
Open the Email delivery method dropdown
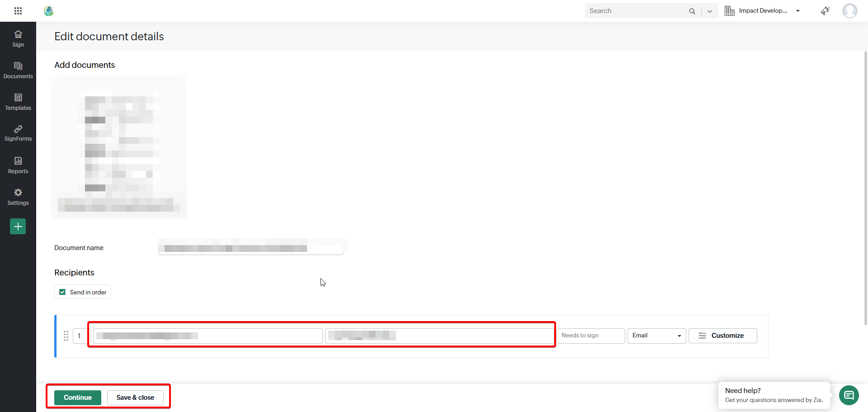click(656, 336)
